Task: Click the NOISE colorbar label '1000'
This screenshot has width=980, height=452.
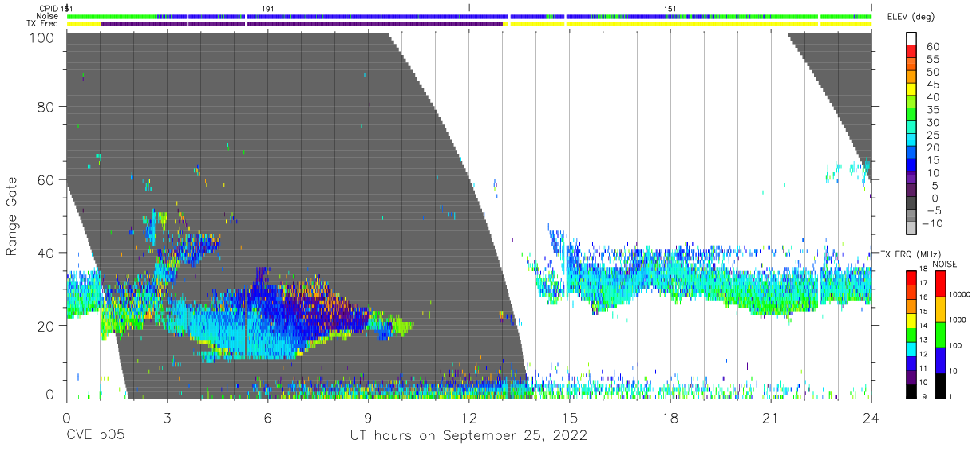Action: point(959,321)
